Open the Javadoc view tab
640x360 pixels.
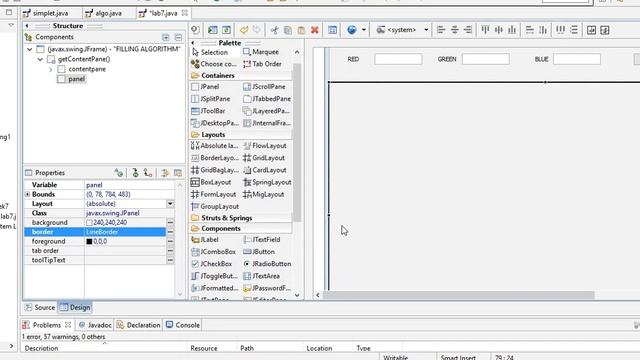click(95, 325)
